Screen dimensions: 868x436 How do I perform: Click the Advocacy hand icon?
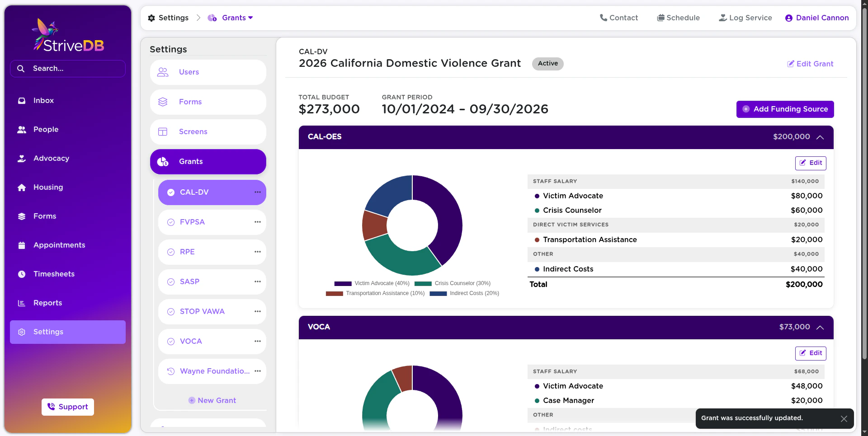pos(22,159)
